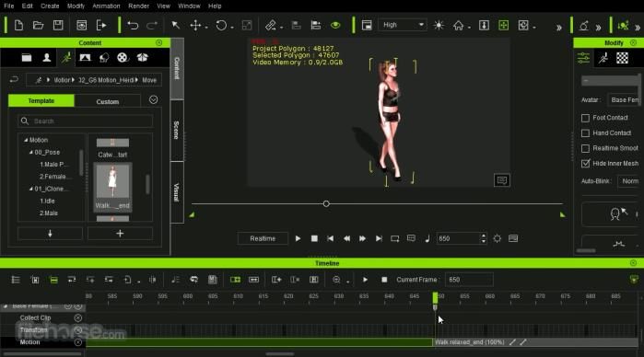Open the Auto-Blink dropdown

coord(629,181)
